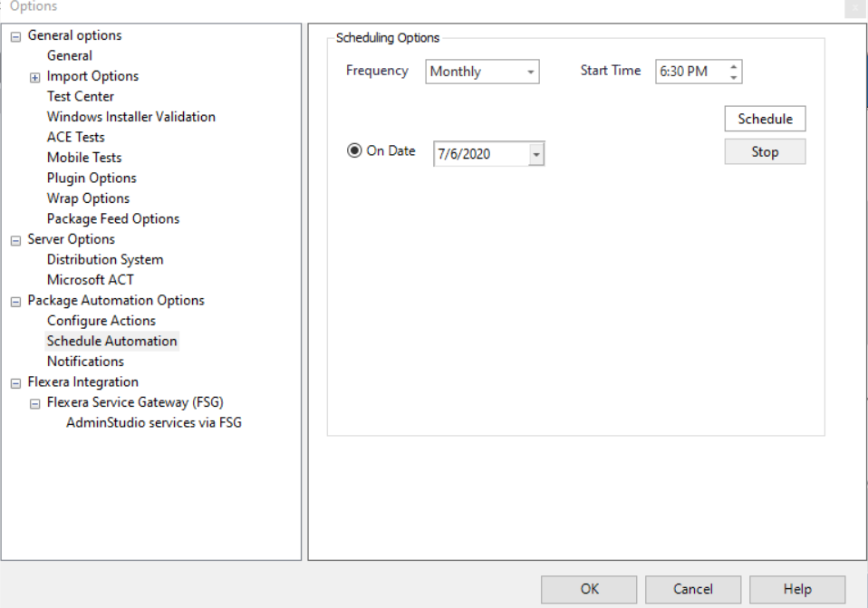This screenshot has height=608, width=868.
Task: Open AdminStudio services via FSG
Action: pyautogui.click(x=154, y=423)
